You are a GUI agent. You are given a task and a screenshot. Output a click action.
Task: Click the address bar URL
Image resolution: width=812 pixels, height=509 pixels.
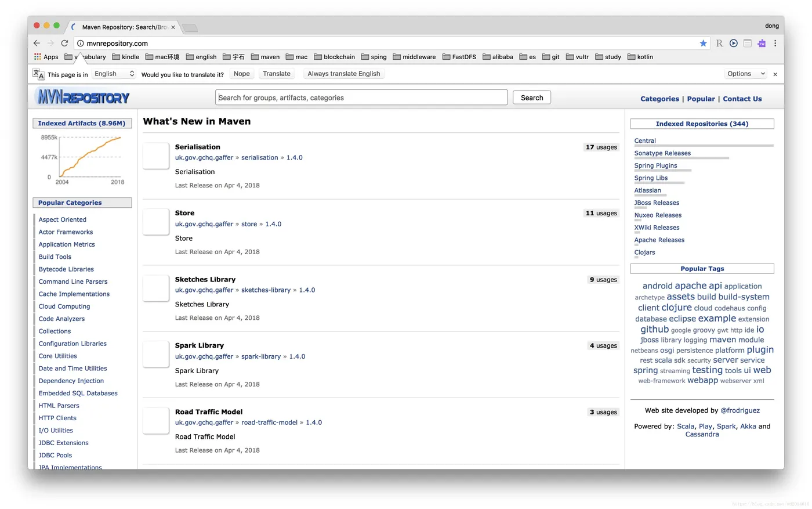(117, 44)
